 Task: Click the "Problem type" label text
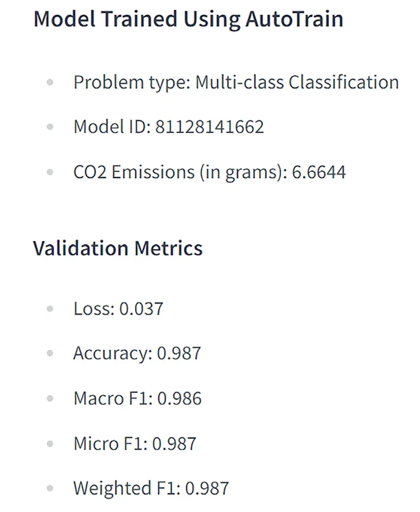131,83
